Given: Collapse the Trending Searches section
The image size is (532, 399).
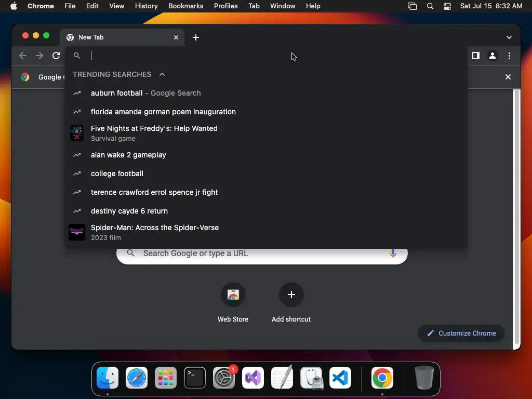Looking at the screenshot, I should (162, 74).
